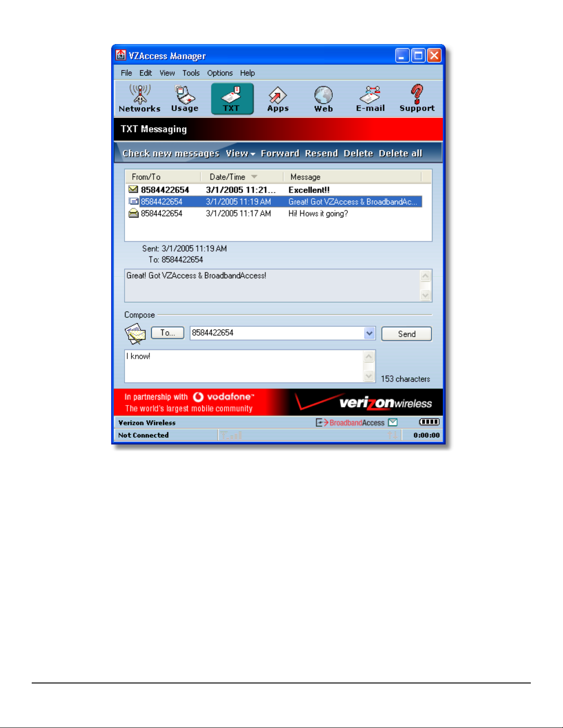Click Check new messages

pos(171,153)
